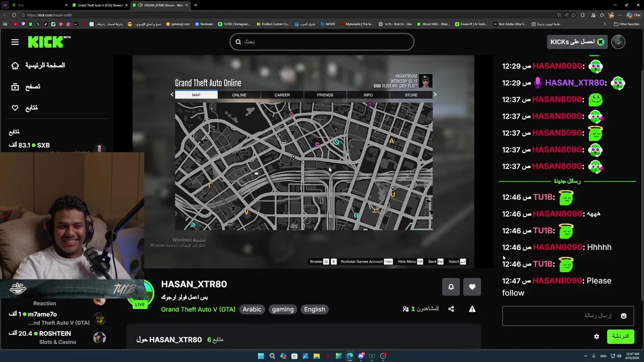The height and width of the screenshot is (362, 644).
Task: Open the Kick hamburger menu
Action: tap(15, 42)
